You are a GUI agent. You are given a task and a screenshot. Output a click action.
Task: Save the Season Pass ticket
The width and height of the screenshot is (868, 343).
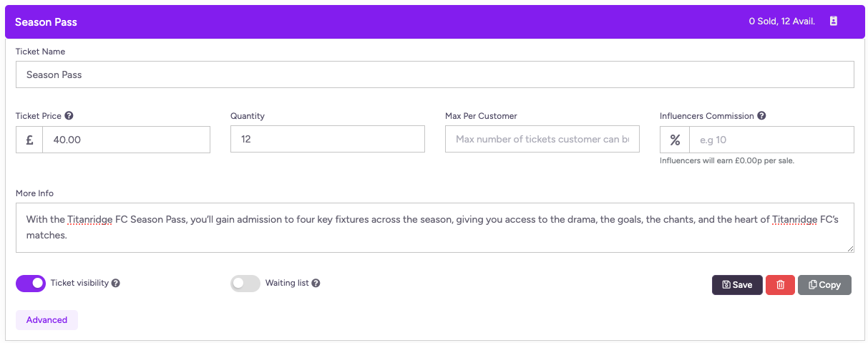[x=737, y=285]
